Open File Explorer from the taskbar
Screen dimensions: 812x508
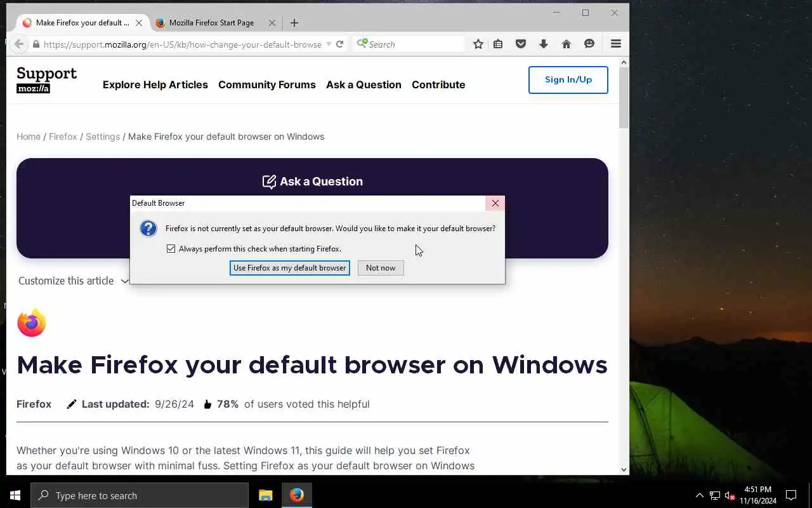point(266,495)
